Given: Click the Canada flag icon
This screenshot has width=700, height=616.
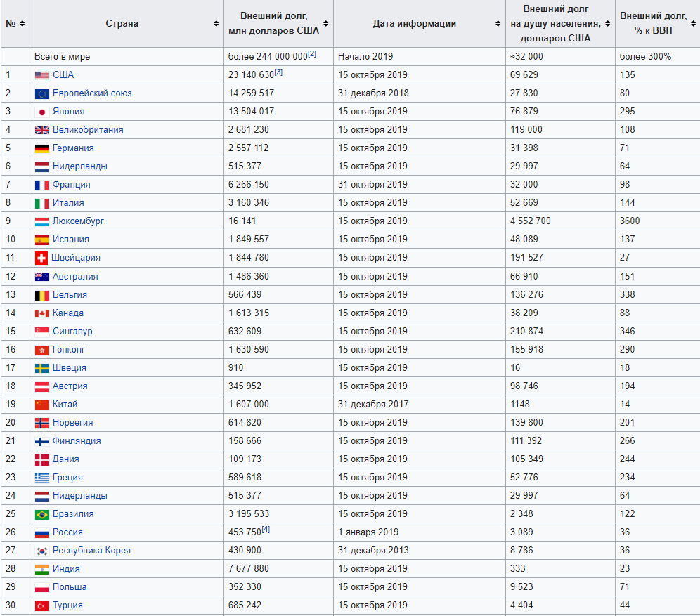Looking at the screenshot, I should tap(41, 313).
